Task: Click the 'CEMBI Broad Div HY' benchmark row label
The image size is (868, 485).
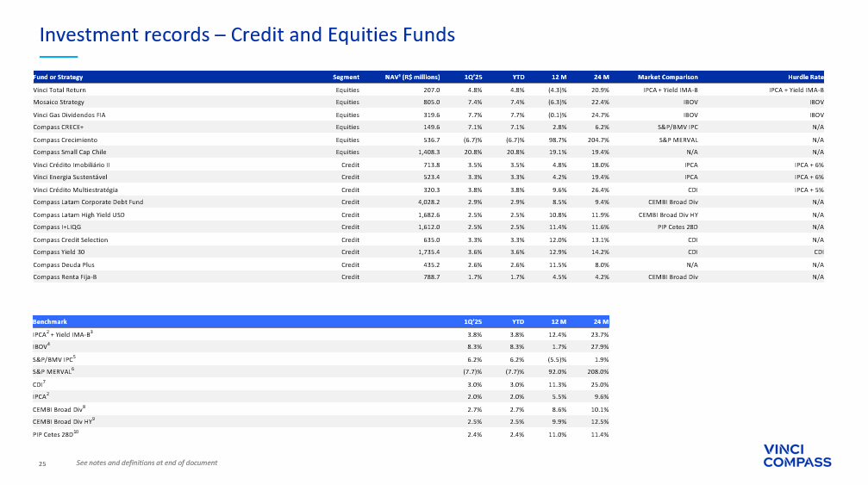Action: (x=64, y=421)
